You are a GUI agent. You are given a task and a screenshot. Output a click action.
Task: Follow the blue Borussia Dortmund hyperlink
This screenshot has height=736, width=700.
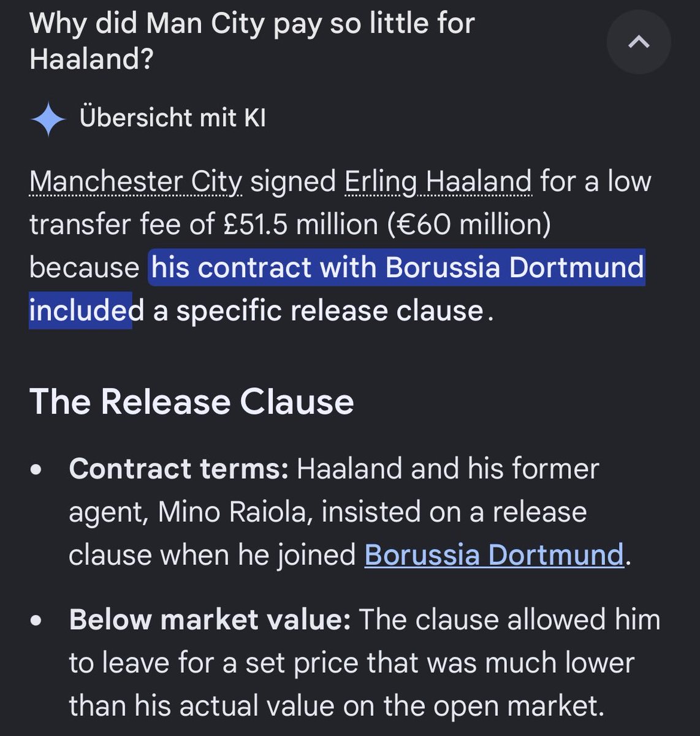coord(494,554)
